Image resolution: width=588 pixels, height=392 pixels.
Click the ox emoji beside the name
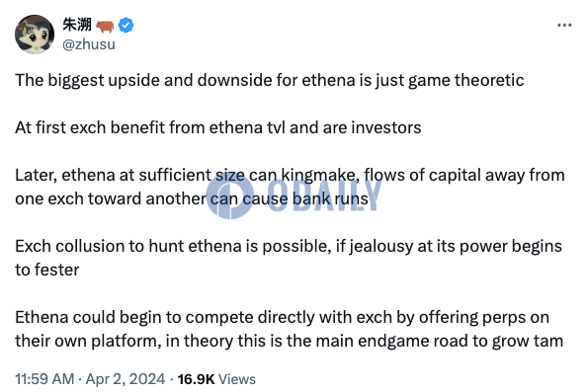105,26
